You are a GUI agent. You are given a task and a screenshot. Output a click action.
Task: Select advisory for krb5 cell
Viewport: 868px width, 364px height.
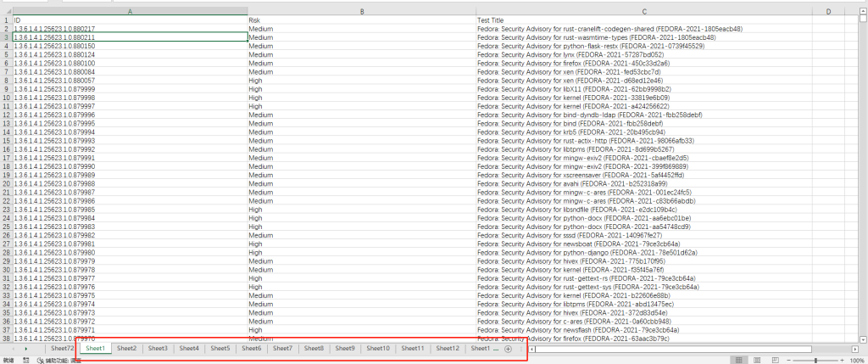644,132
